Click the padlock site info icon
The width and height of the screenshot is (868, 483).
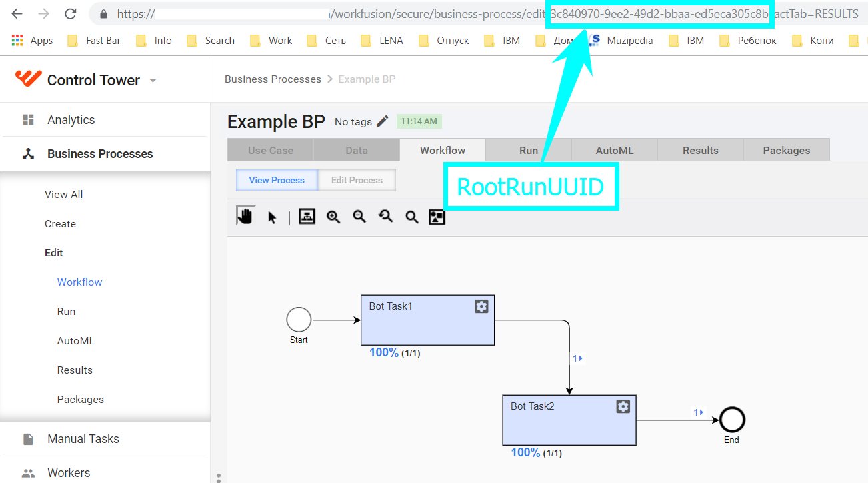103,14
